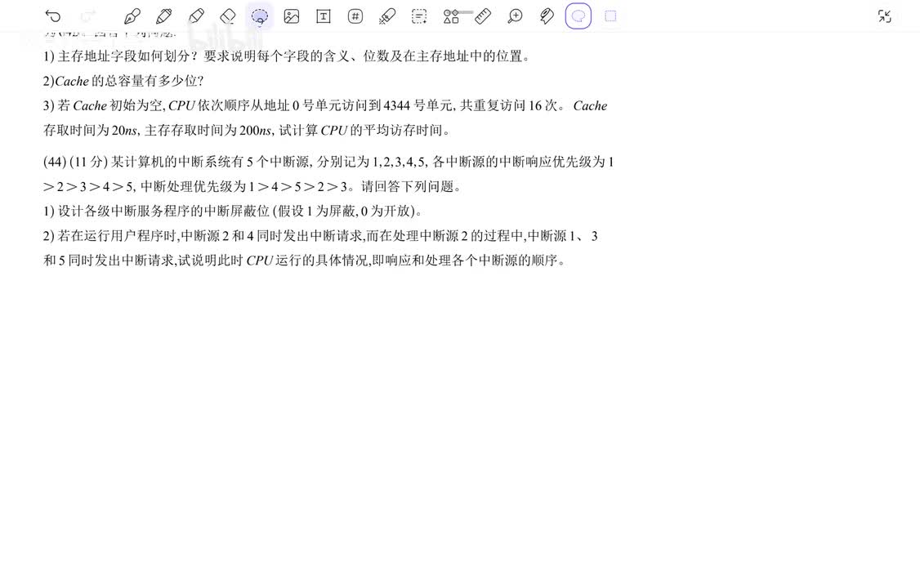Image resolution: width=920 pixels, height=588 pixels.
Task: Choose rectangular selection mode
Action: click(x=610, y=16)
